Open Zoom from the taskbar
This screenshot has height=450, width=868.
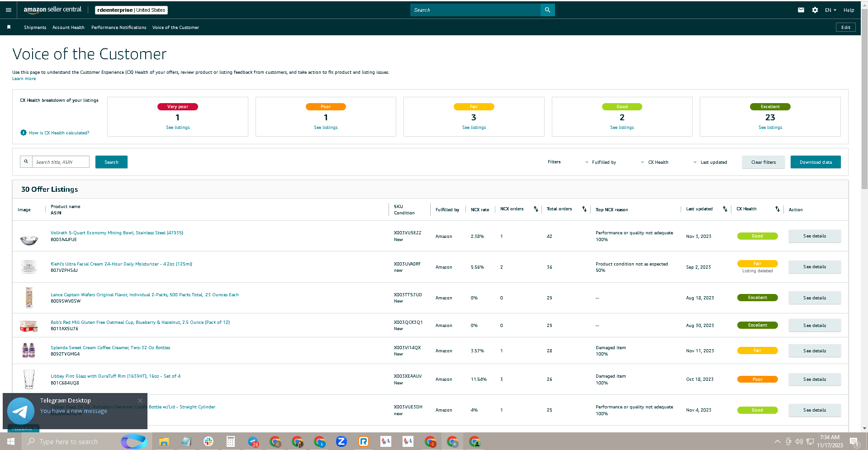pyautogui.click(x=342, y=441)
